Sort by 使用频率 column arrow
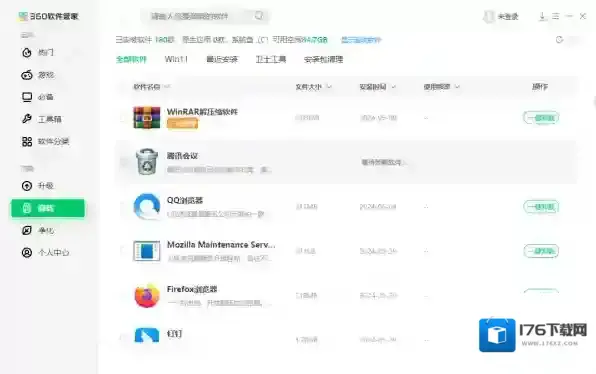The image size is (596, 374). tap(457, 87)
